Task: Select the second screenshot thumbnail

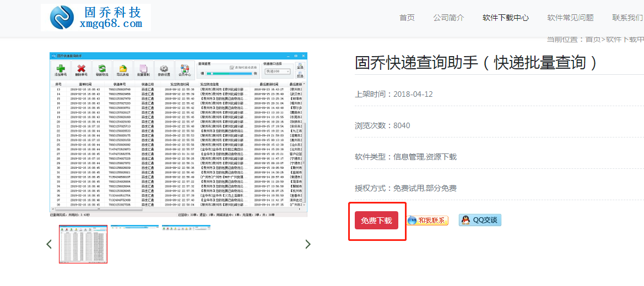Action: click(x=135, y=227)
